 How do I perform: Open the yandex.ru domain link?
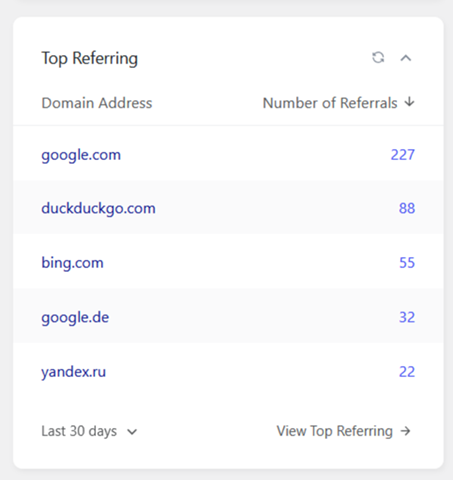74,372
